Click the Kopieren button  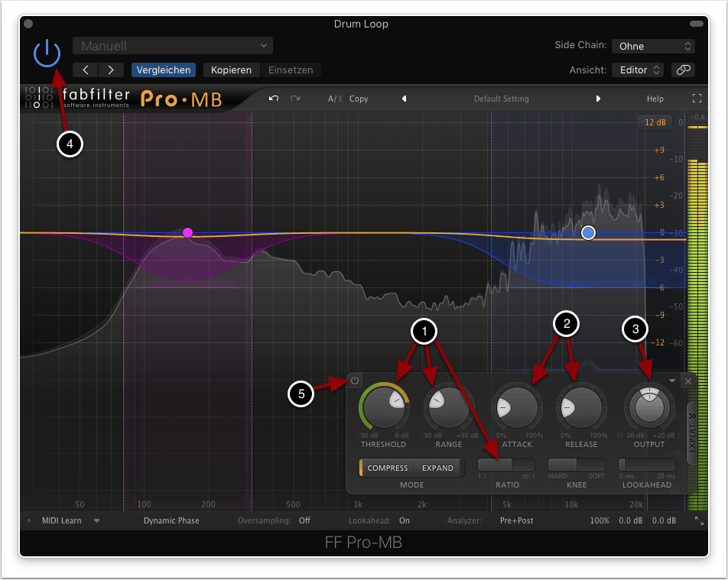point(231,70)
